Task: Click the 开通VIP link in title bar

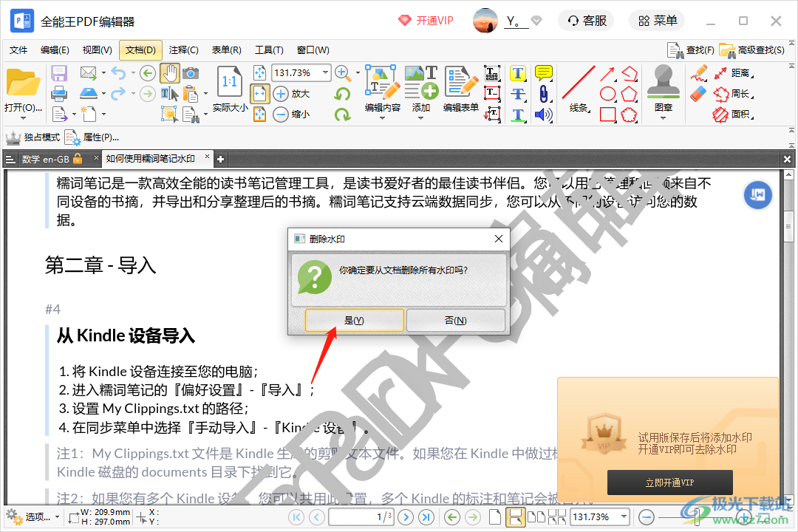Action: (x=426, y=21)
